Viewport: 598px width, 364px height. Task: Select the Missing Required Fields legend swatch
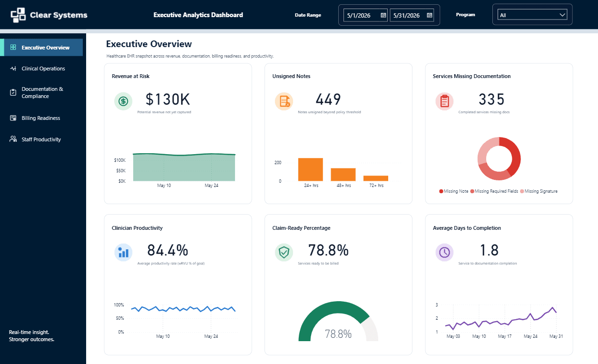472,191
